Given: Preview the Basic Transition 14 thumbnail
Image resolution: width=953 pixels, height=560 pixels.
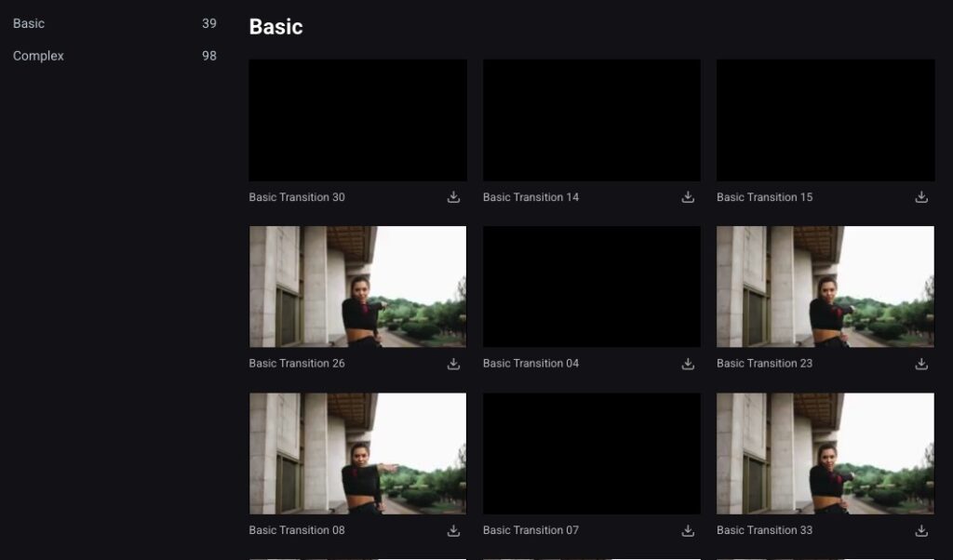Looking at the screenshot, I should click(x=591, y=120).
